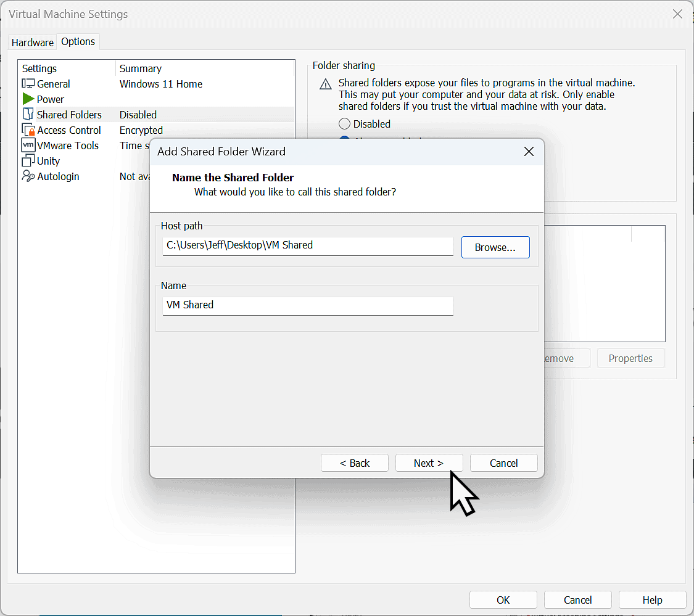Click OK to apply settings
This screenshot has width=694, height=616.
click(503, 599)
